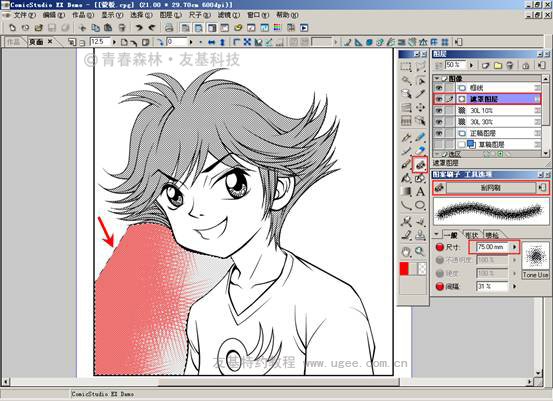Click the red foreground color swatch
This screenshot has width=553, height=401.
(404, 269)
